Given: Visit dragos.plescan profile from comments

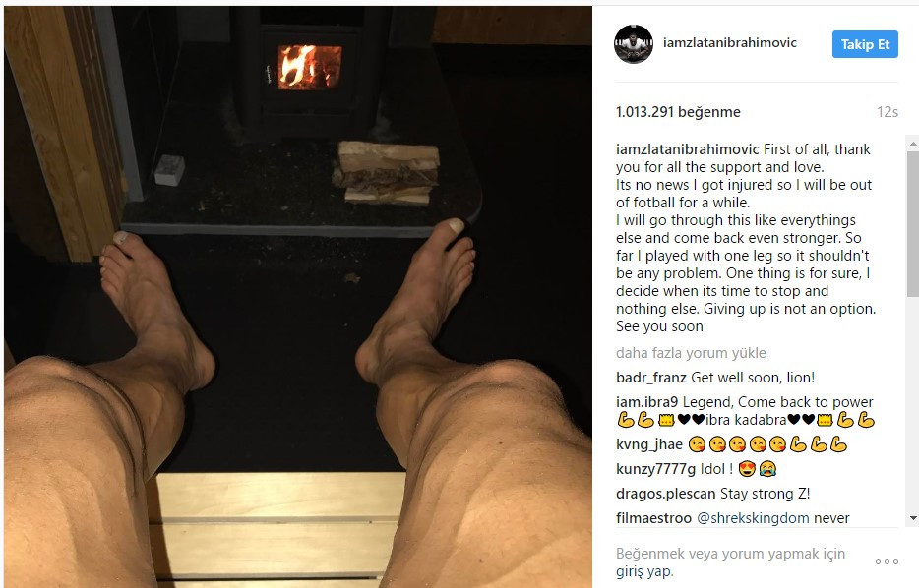Looking at the screenshot, I should (666, 494).
